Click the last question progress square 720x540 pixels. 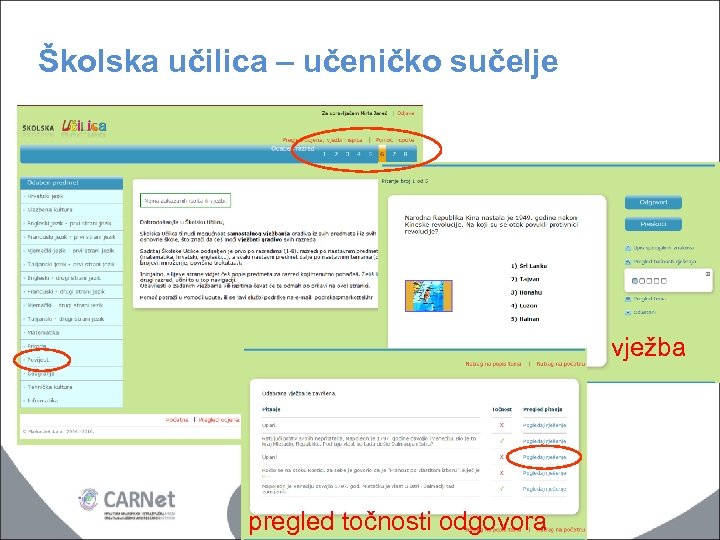(x=663, y=281)
